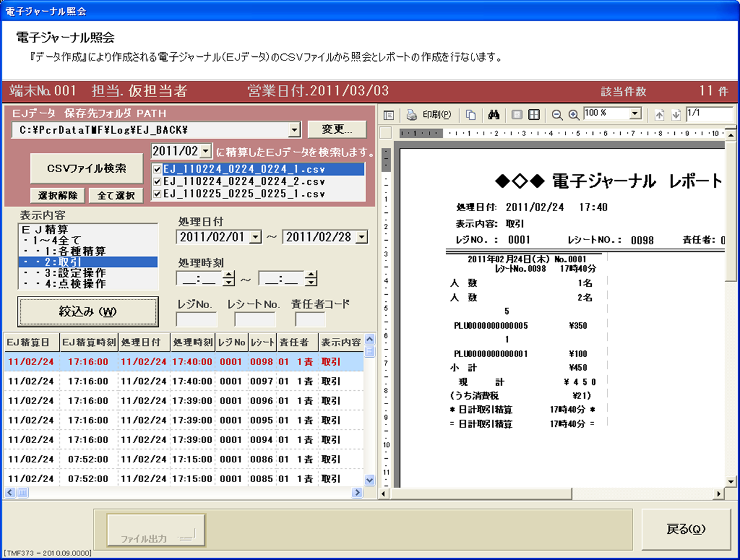Click the 表示内容 column header

coord(341,343)
